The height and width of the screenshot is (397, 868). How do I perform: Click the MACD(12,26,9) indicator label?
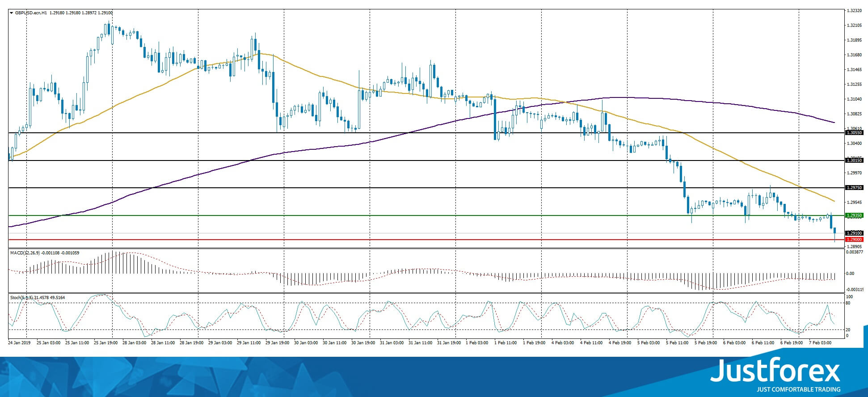25,253
